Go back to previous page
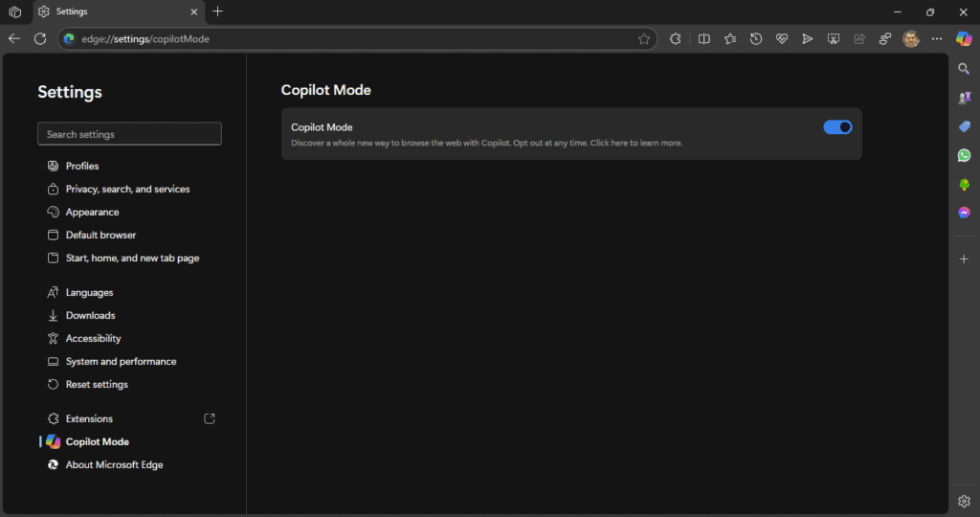The image size is (980, 517). (x=13, y=38)
